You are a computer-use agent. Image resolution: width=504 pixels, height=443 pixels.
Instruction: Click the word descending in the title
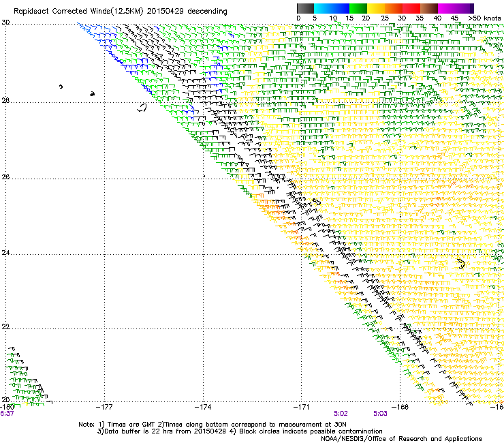(x=207, y=12)
